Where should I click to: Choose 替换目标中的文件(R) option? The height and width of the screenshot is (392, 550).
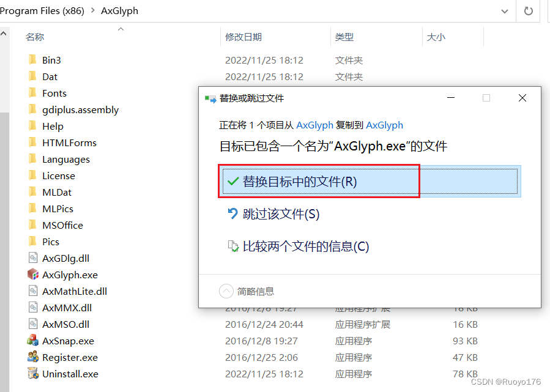point(370,181)
